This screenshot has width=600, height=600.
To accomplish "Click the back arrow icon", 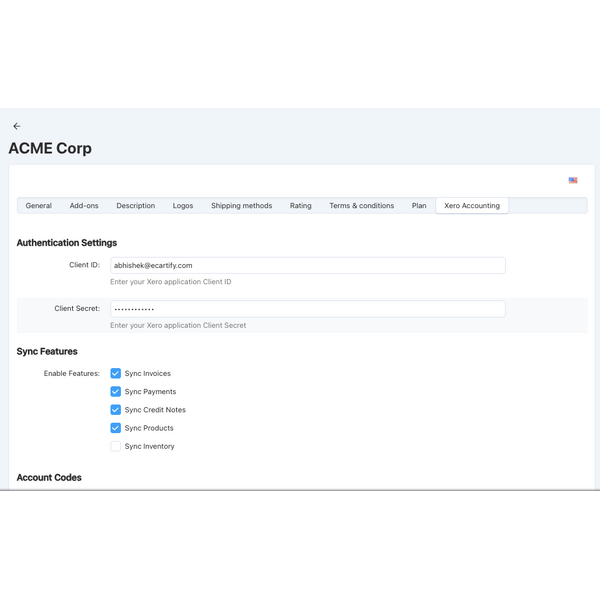I will click(16, 126).
